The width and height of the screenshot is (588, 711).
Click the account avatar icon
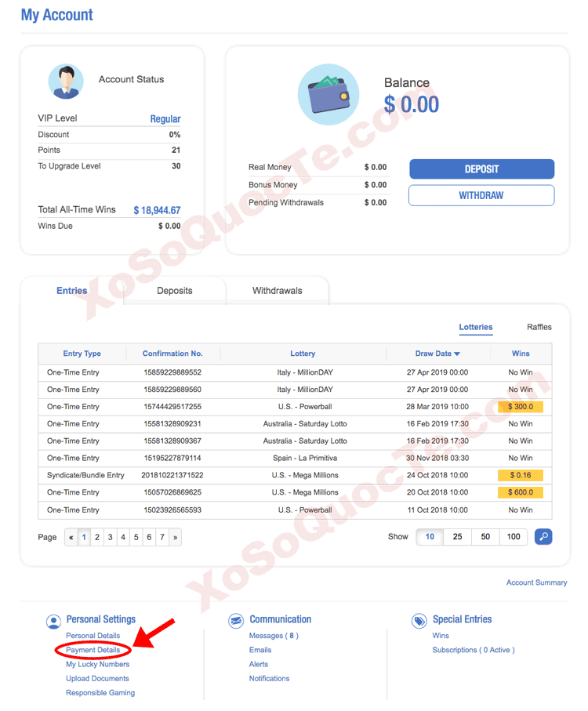[66, 82]
